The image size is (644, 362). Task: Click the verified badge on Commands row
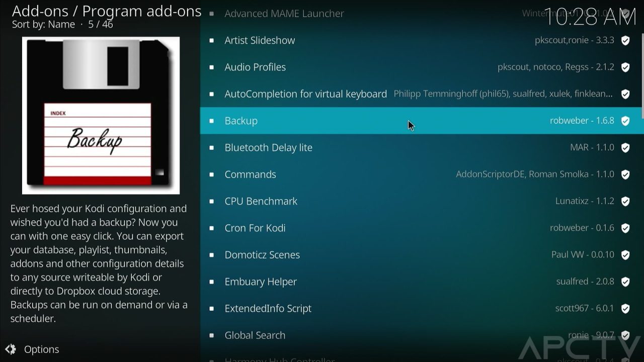pos(625,174)
